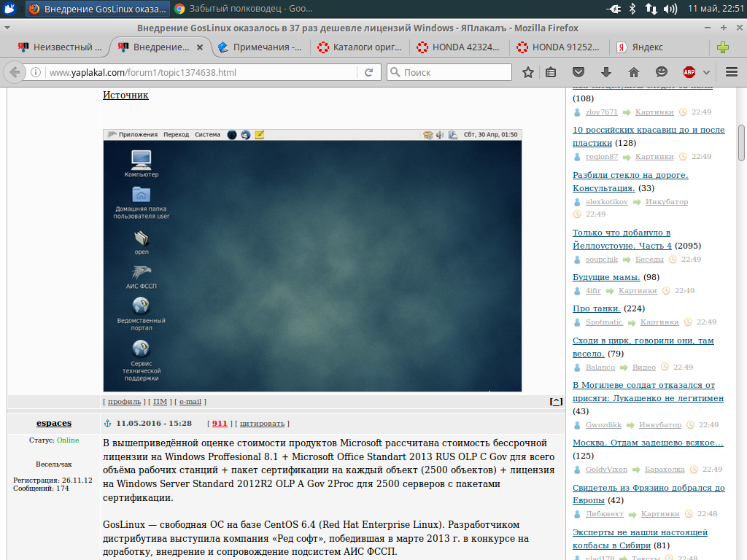
Task: Open topic 'Сходи в цирк, говорили они'
Action: tap(643, 347)
